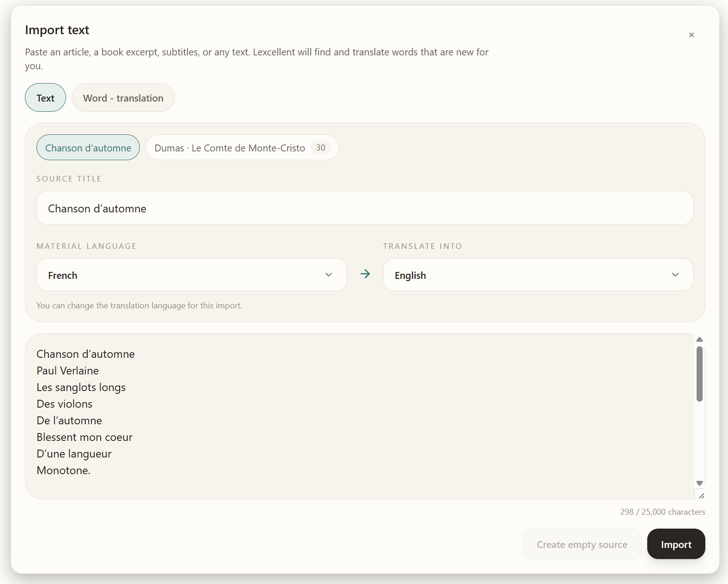
Task: Click the 'TRANSLATE INTO' label
Action: (422, 246)
